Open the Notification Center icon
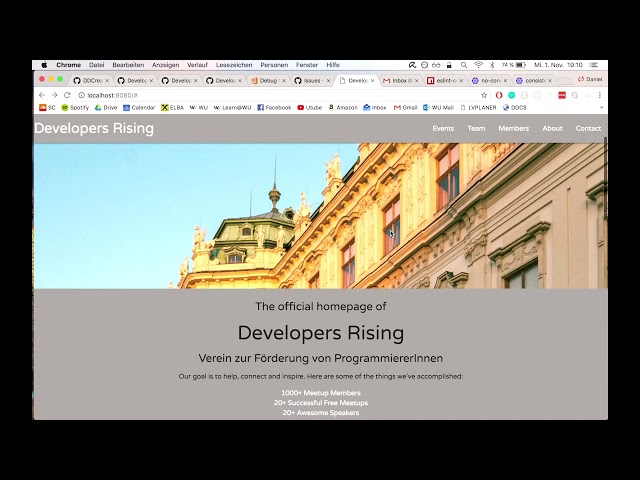 click(x=594, y=65)
